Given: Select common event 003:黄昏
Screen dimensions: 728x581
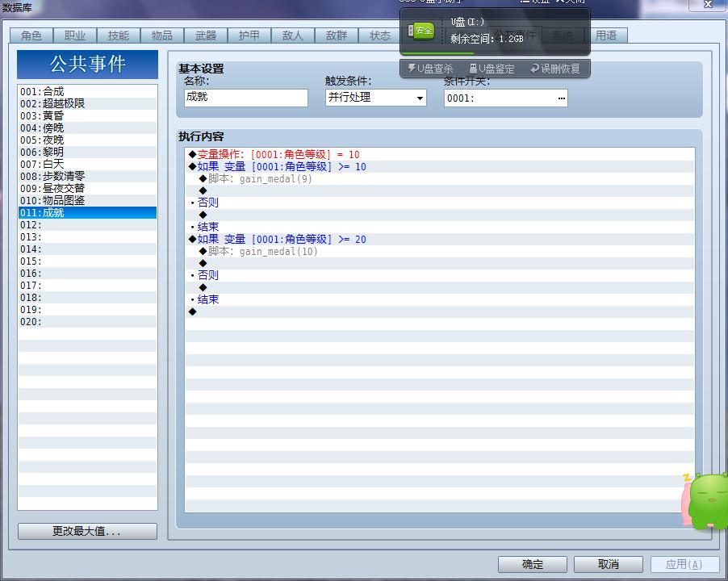Looking at the screenshot, I should tap(87, 115).
